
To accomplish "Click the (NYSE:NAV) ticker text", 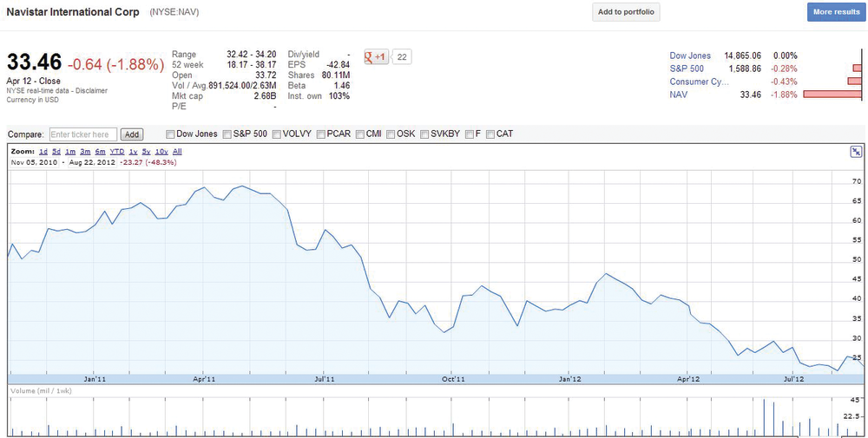I will tap(174, 11).
